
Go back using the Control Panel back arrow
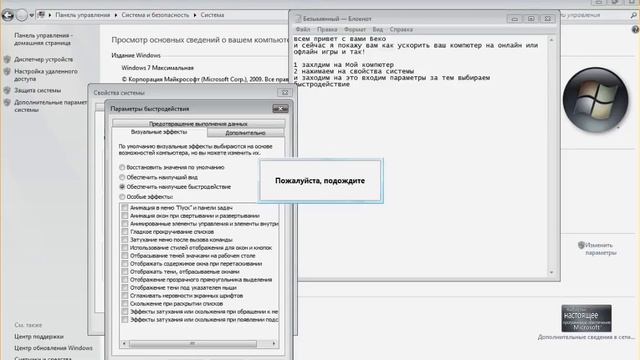[8, 16]
